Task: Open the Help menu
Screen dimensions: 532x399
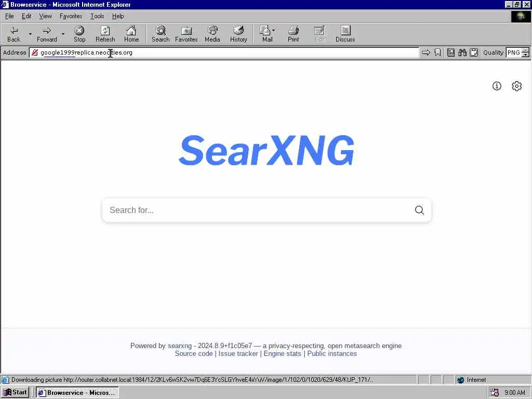Action: click(118, 16)
